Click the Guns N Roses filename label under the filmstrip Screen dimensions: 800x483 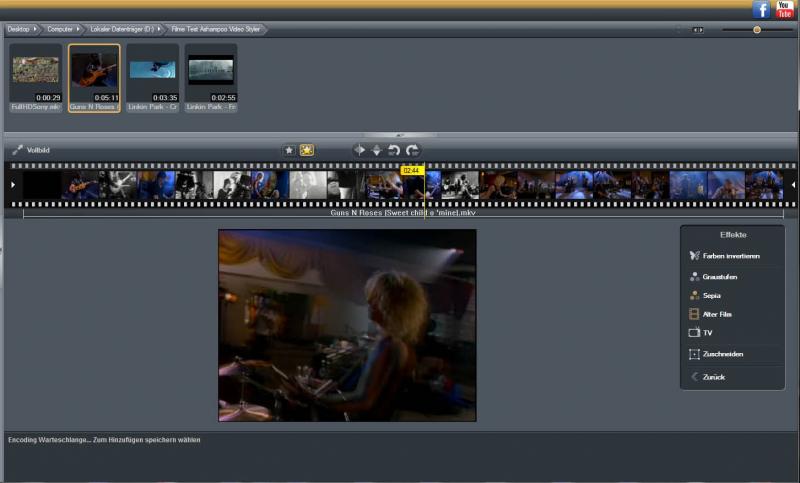(403, 213)
